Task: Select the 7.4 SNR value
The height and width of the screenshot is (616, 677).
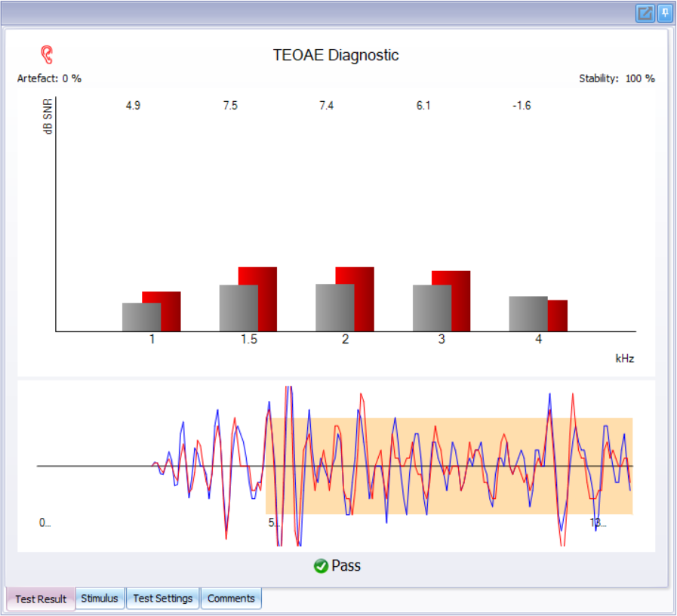Action: 326,106
